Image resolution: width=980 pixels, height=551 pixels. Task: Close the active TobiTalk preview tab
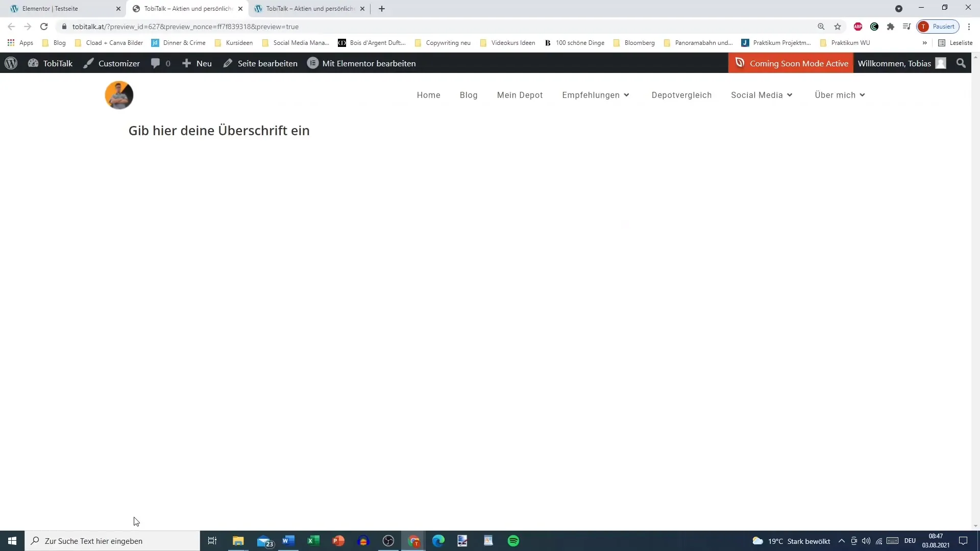click(240, 9)
